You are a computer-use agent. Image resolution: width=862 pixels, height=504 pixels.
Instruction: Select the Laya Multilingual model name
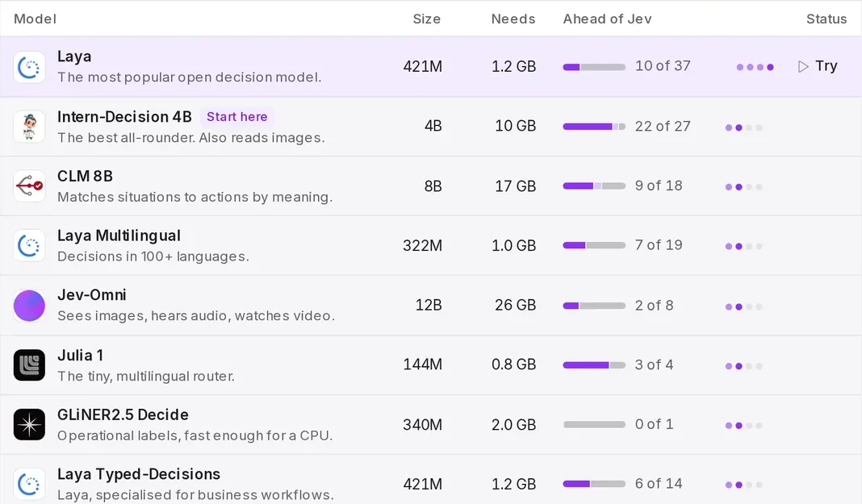[x=119, y=235]
